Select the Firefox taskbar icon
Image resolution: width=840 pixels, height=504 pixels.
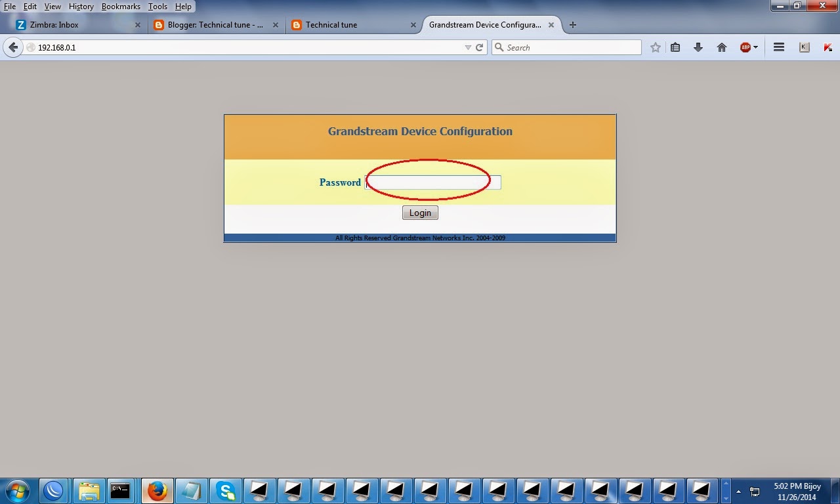[x=157, y=490]
